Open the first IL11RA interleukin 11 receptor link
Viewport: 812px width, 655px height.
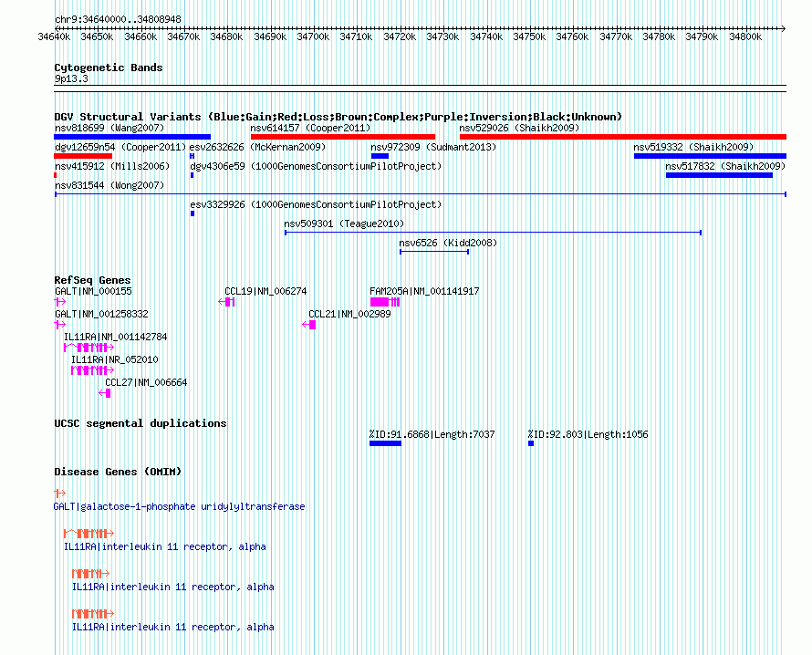pos(164,546)
